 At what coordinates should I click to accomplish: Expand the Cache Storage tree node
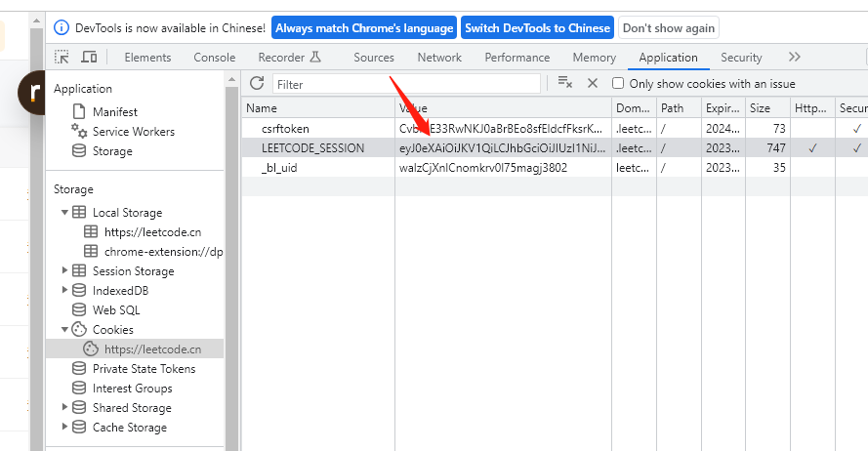pos(64,427)
